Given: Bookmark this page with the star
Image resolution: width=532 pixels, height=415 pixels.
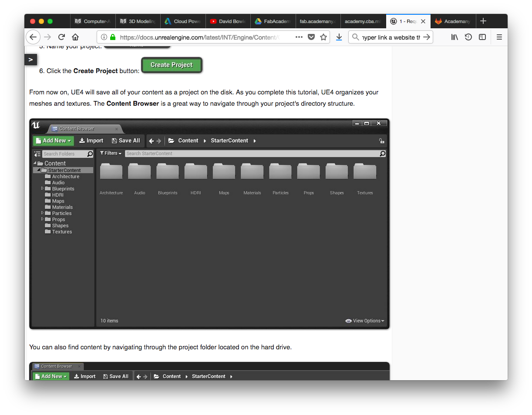Looking at the screenshot, I should (x=323, y=37).
